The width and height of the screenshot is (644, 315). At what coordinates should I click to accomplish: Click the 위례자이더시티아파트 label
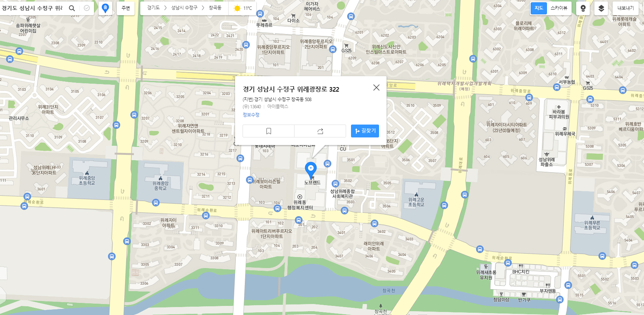507,127
